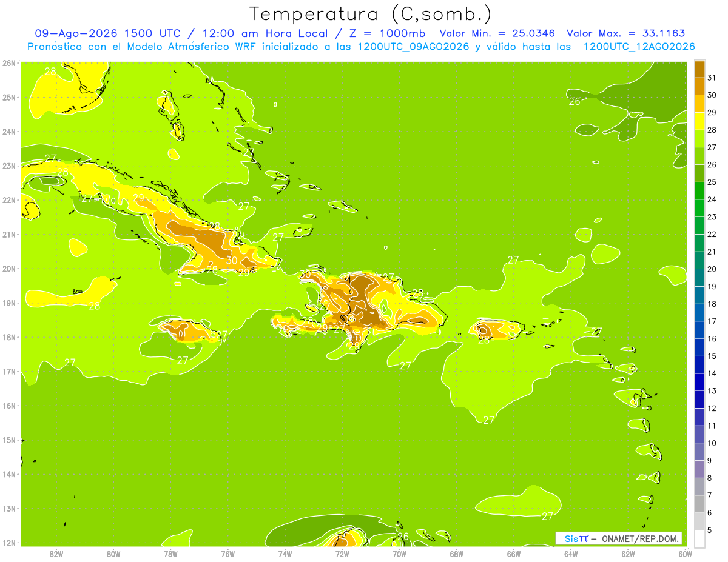The height and width of the screenshot is (562, 728).
Task: Click the color scale value 20
Action: pyautogui.click(x=712, y=269)
